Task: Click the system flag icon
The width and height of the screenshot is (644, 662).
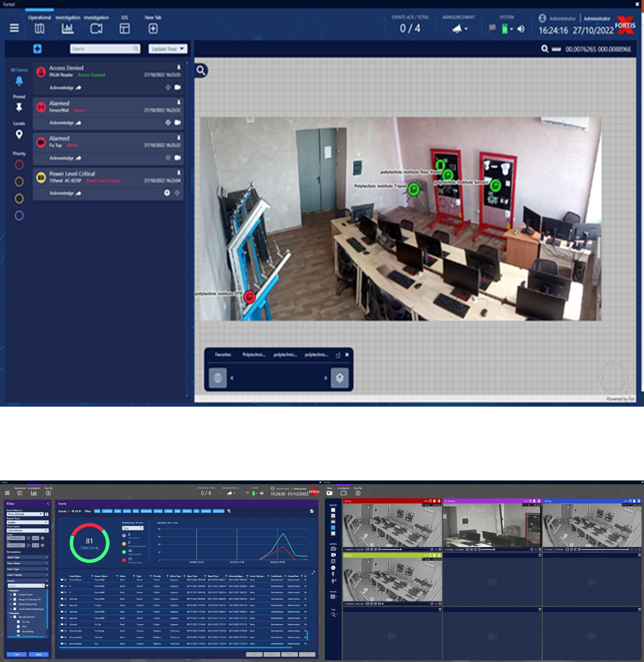Action: (492, 28)
